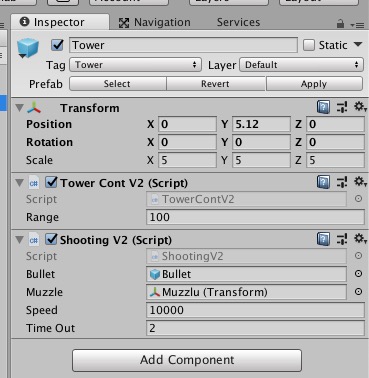Open the Tag dropdown set to Tower

135,65
